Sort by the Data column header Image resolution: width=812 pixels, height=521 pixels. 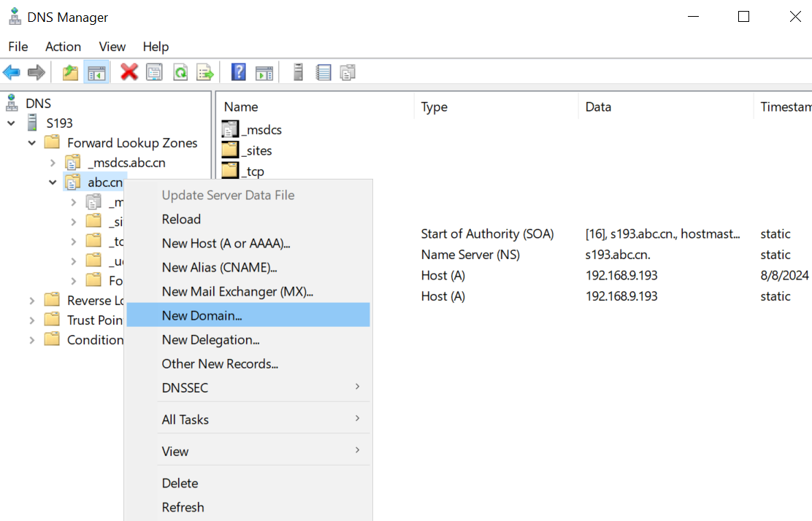(x=666, y=107)
